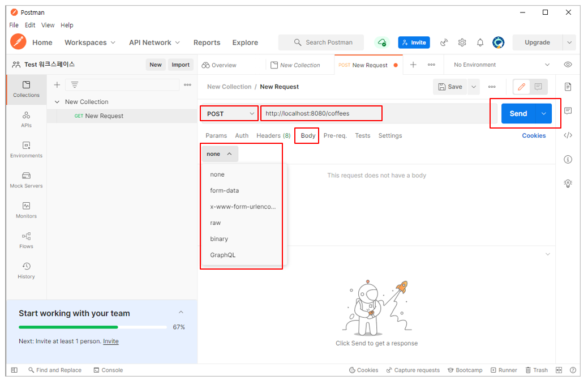
Task: Open the APIs sidebar panel
Action: point(26,120)
